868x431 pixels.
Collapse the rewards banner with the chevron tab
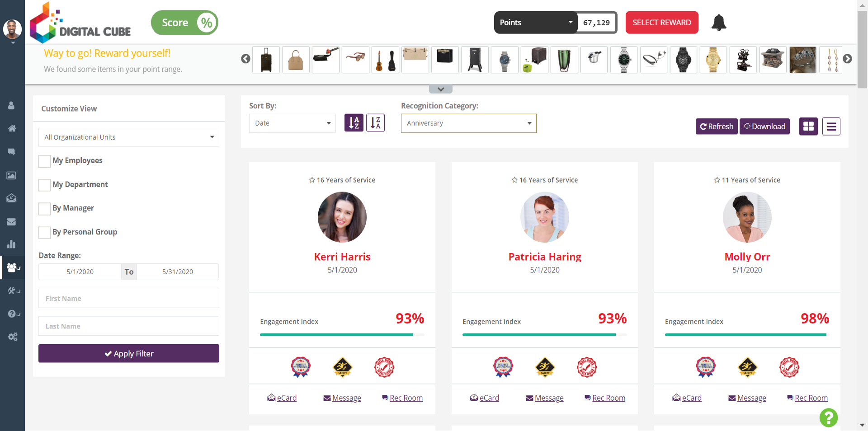tap(441, 89)
